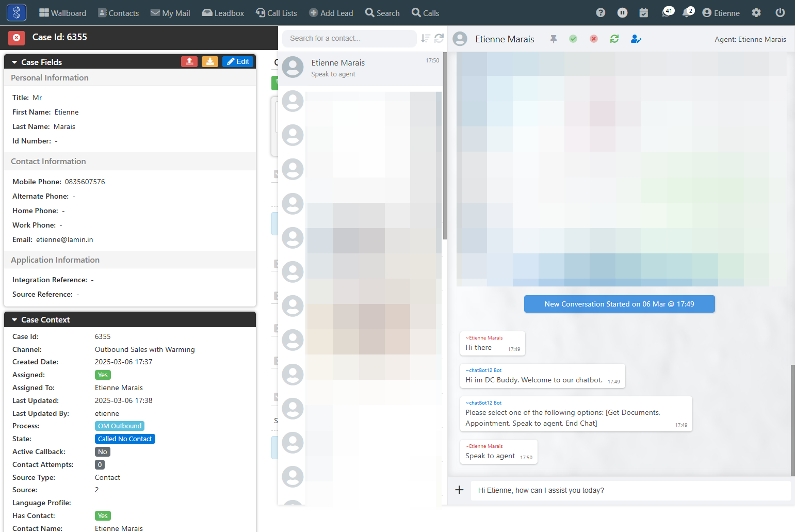795x532 pixels.
Task: Close case 6355 with red X button
Action: pyautogui.click(x=17, y=38)
